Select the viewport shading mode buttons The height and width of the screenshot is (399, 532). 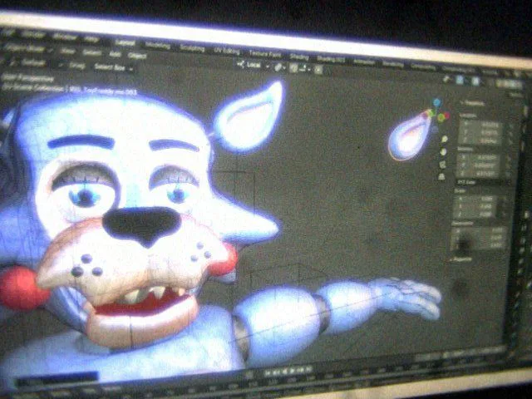click(x=509, y=83)
